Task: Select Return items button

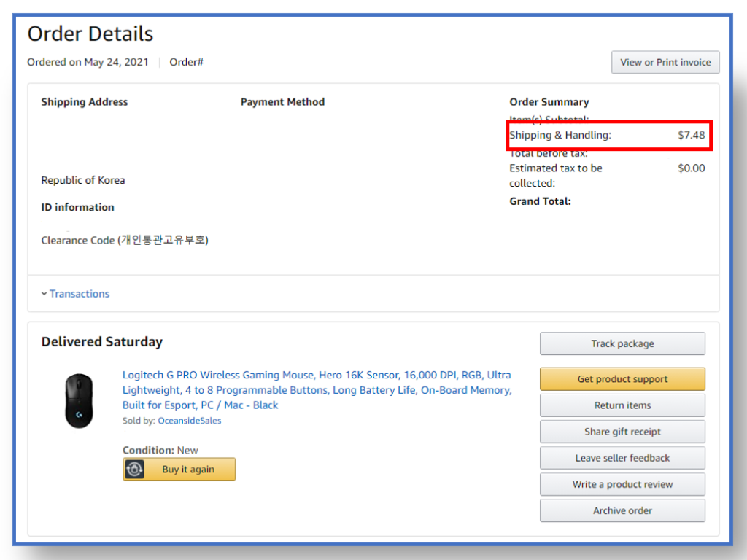Action: tap(622, 405)
